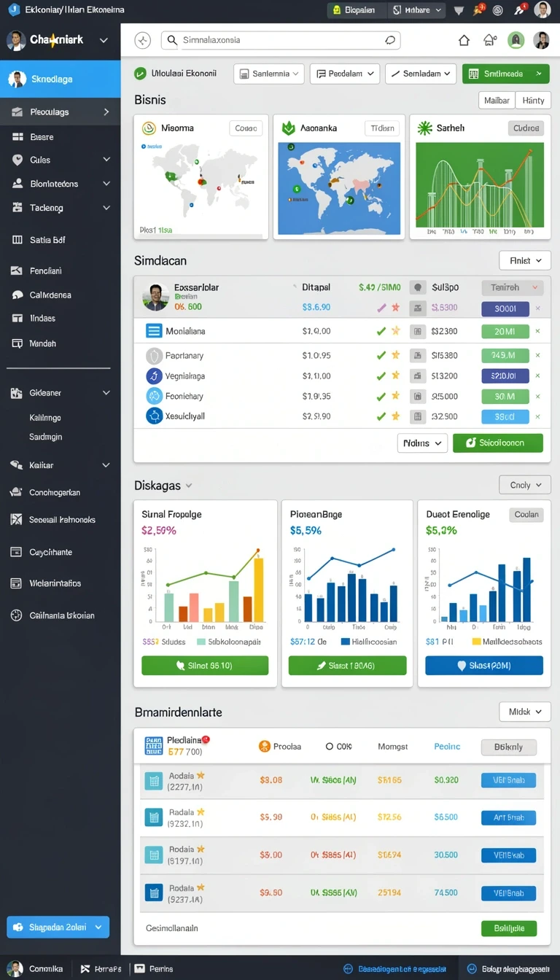Select Skinediaga in the sidebar
Image resolution: width=560 pixels, height=980 pixels.
(61, 79)
